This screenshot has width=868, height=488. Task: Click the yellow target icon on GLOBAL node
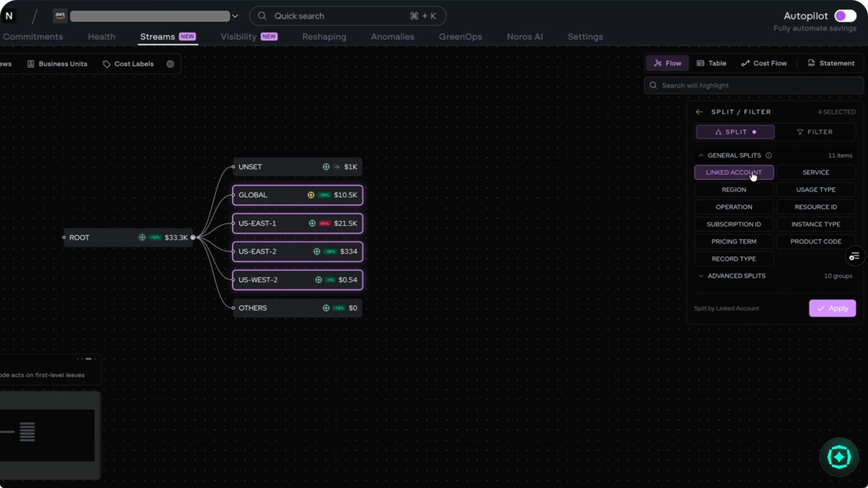click(311, 195)
